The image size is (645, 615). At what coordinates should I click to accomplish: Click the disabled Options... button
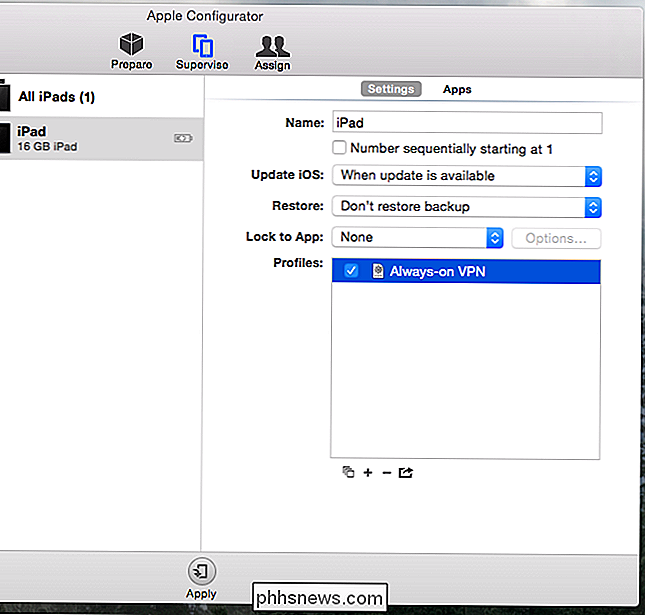click(x=556, y=238)
